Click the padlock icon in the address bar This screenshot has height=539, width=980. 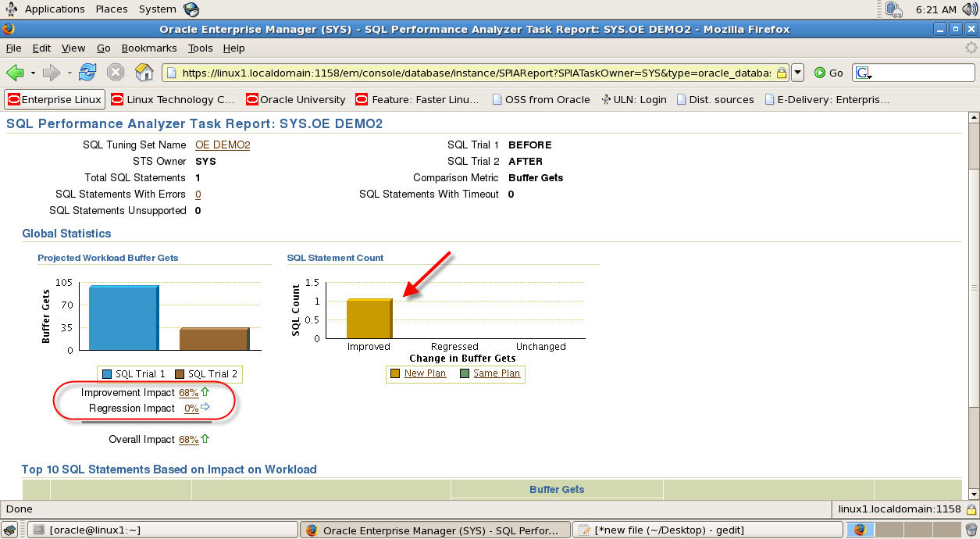(x=781, y=71)
